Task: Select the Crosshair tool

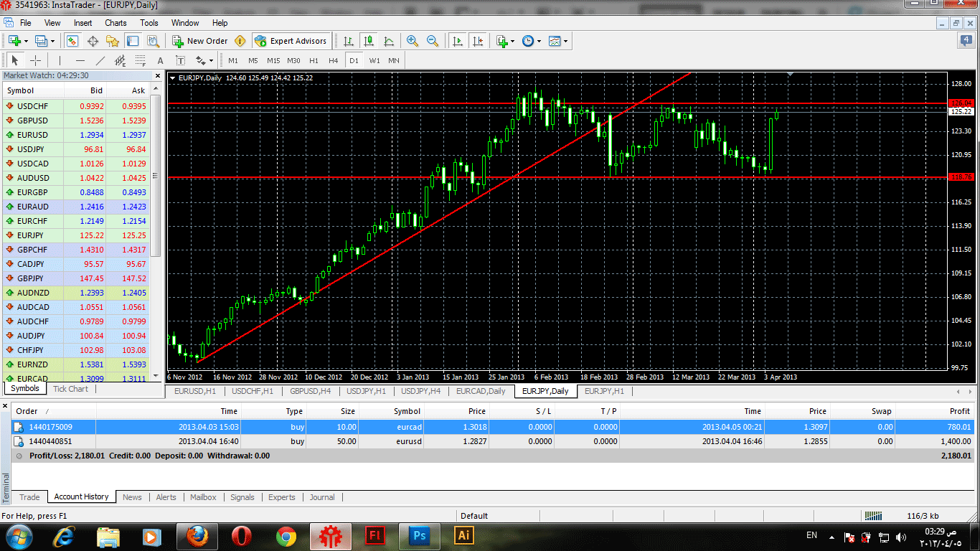Action: point(35,60)
